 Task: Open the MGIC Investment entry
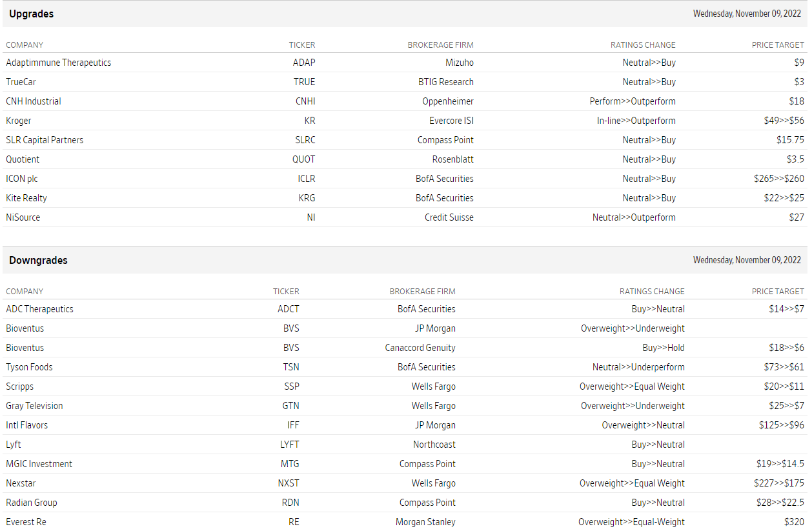39,464
